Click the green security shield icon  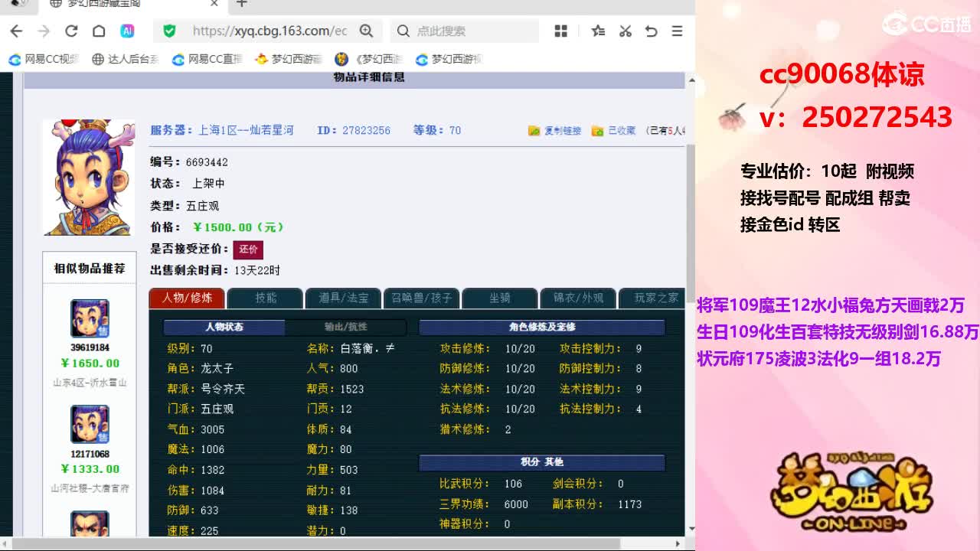tap(169, 31)
